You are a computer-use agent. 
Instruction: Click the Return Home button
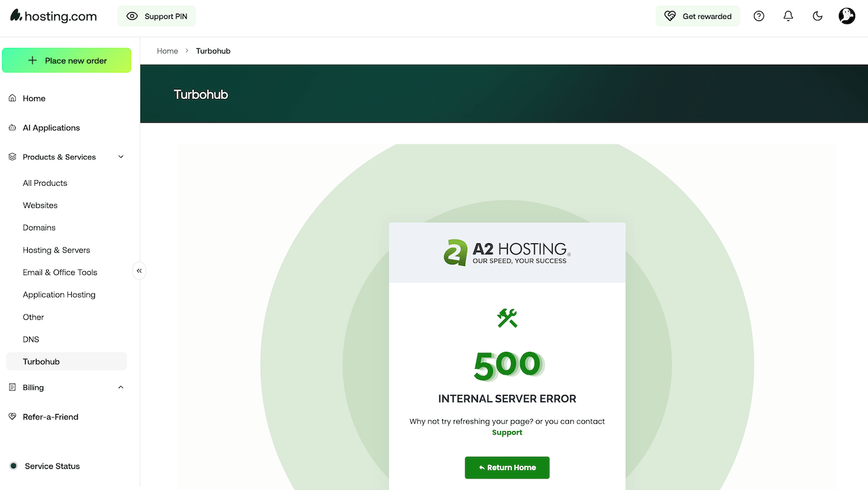coord(507,468)
